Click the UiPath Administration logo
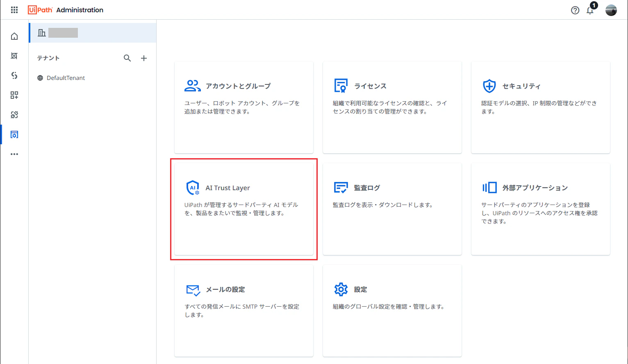 (x=66, y=10)
